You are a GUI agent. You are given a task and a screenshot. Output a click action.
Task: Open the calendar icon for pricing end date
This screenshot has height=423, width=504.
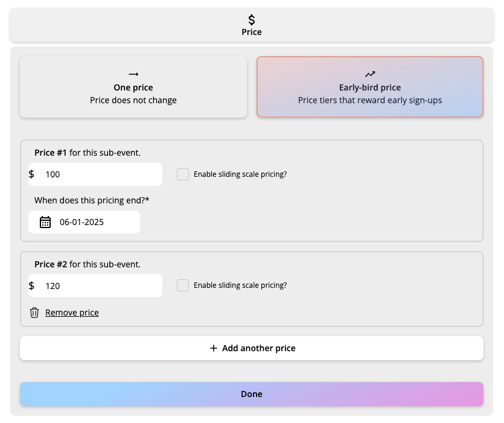click(45, 222)
